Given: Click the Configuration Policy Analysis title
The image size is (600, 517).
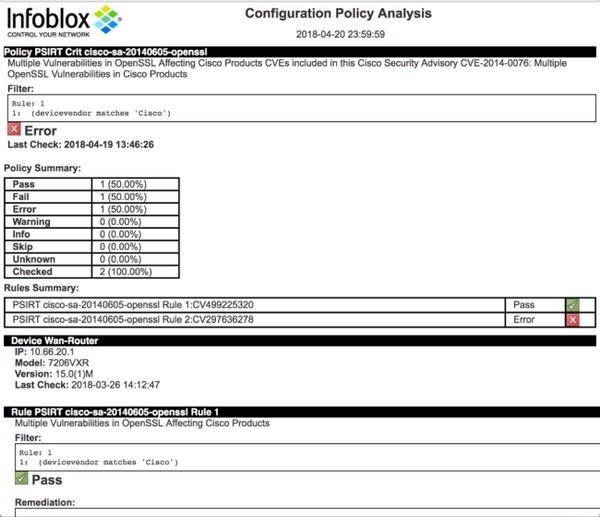Looking at the screenshot, I should [x=338, y=13].
